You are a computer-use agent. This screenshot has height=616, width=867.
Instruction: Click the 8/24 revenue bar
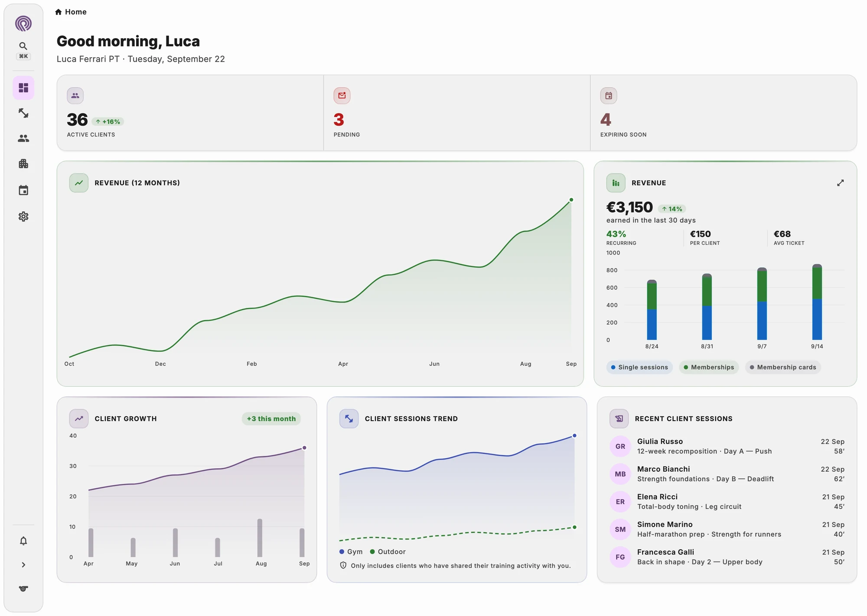pyautogui.click(x=652, y=310)
